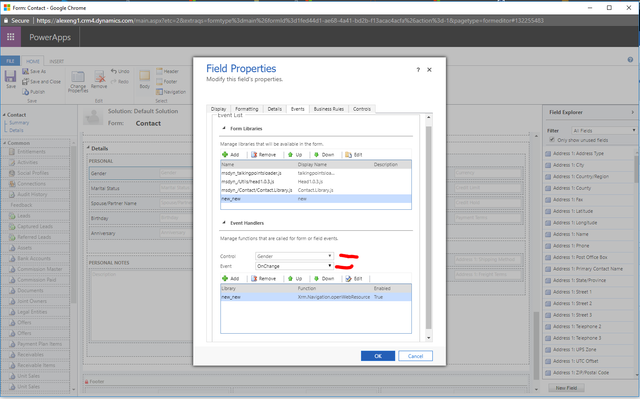Remove the selected event handler

point(263,279)
